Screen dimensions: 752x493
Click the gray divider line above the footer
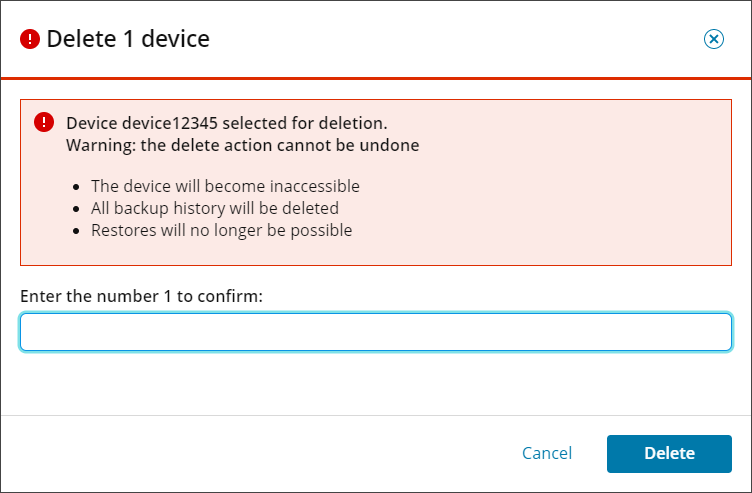(375, 415)
